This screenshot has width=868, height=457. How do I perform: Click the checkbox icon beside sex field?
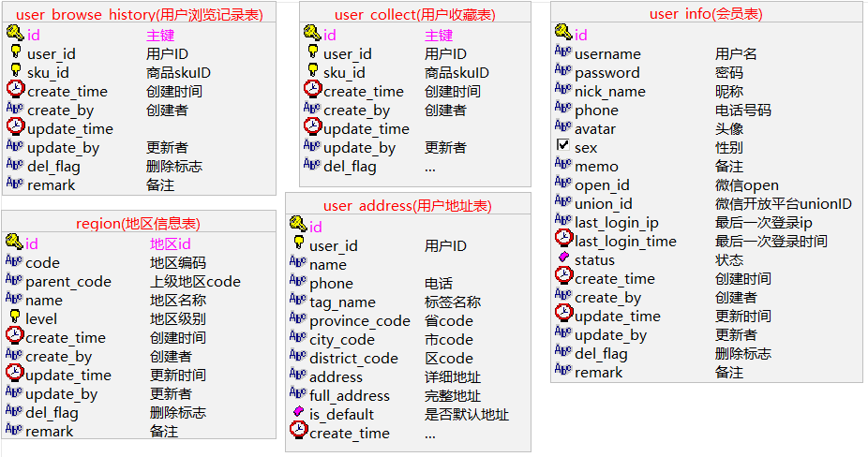[563, 145]
